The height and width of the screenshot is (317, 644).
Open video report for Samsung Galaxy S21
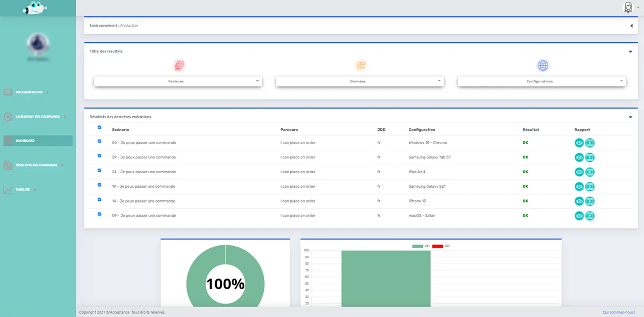coord(590,186)
